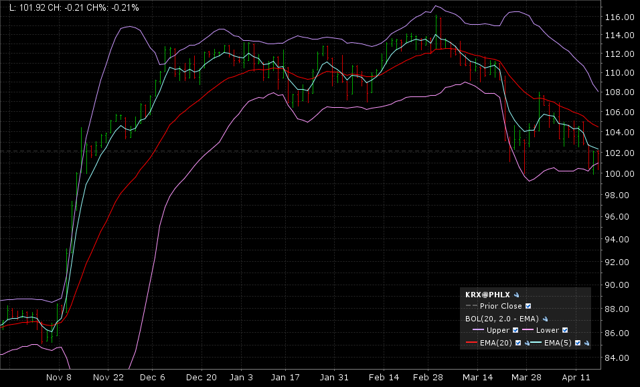This screenshot has width=640, height=387.
Task: Disable the EMA(5) line checkbox
Action: (x=578, y=343)
